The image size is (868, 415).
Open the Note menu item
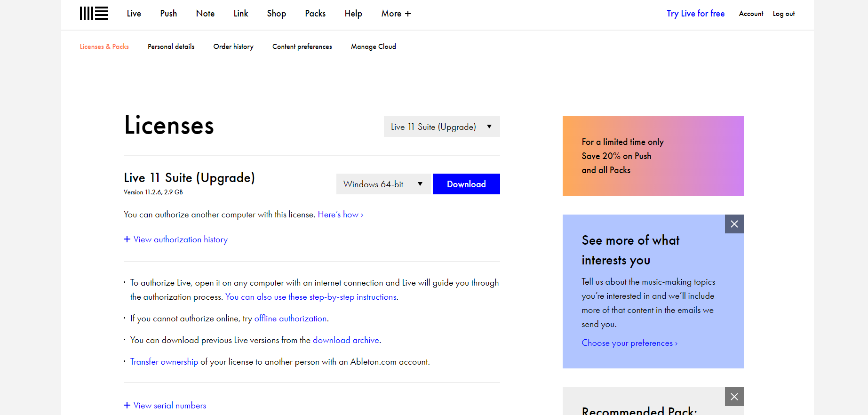coord(205,14)
